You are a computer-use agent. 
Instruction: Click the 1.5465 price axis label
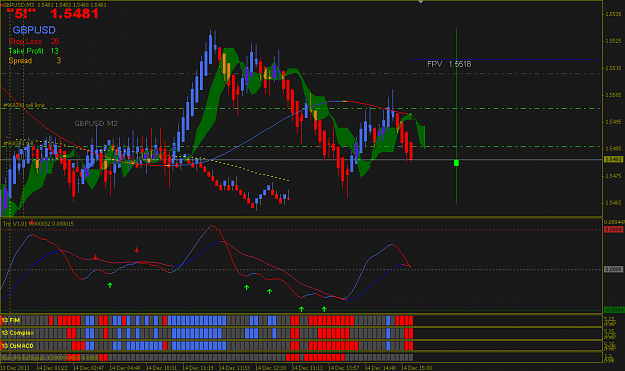pos(613,202)
